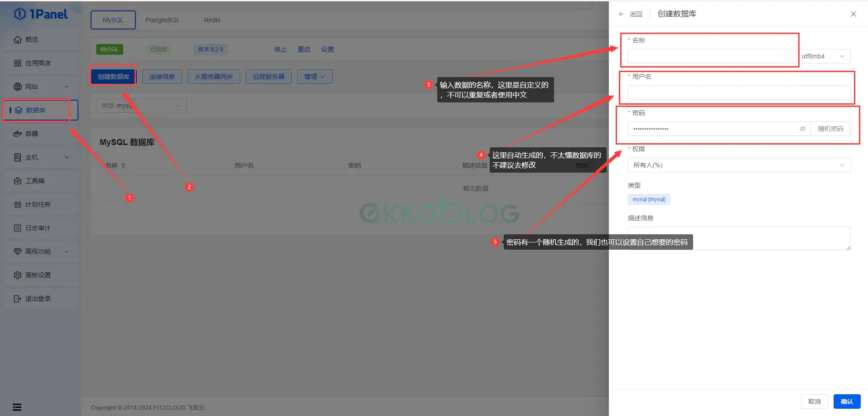
Task: Click the 返回 back link
Action: point(636,14)
